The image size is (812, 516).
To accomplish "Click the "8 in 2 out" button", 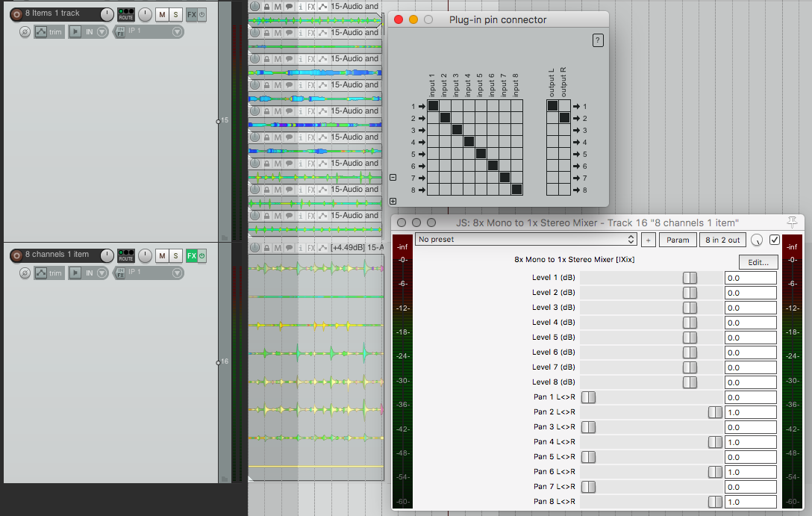I will (721, 240).
